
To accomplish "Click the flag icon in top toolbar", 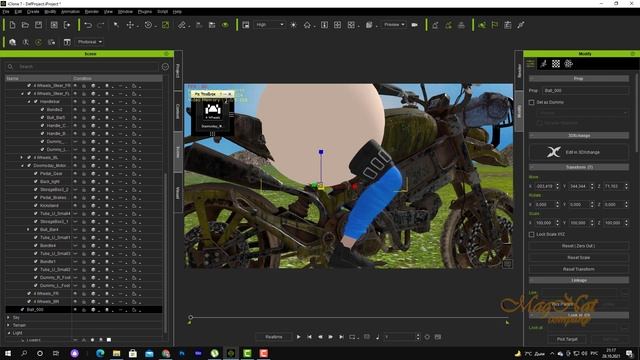I will pos(495,25).
